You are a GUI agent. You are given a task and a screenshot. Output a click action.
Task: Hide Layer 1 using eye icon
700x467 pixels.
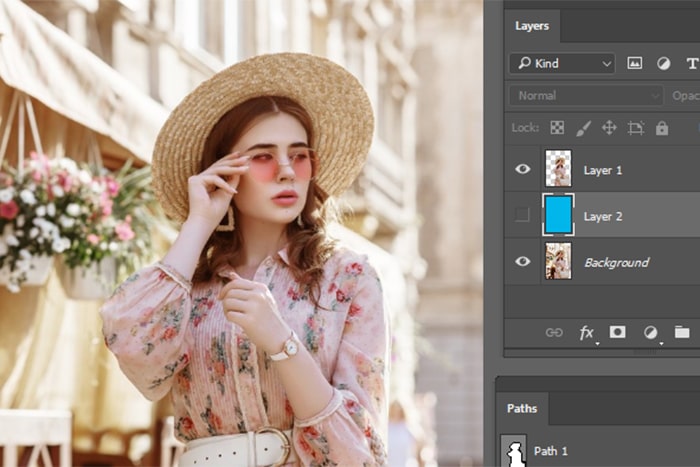pyautogui.click(x=522, y=169)
